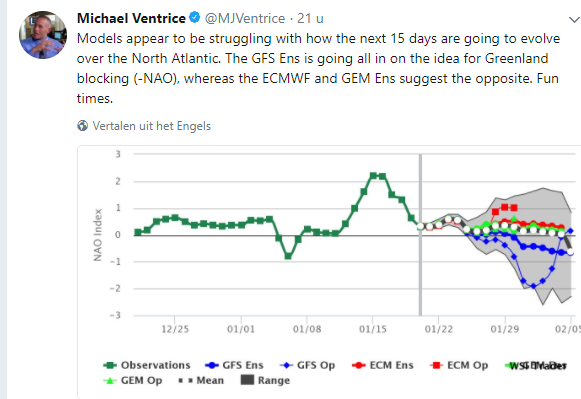Image resolution: width=581 pixels, height=399 pixels.
Task: Click the globe translate icon
Action: click(83, 126)
